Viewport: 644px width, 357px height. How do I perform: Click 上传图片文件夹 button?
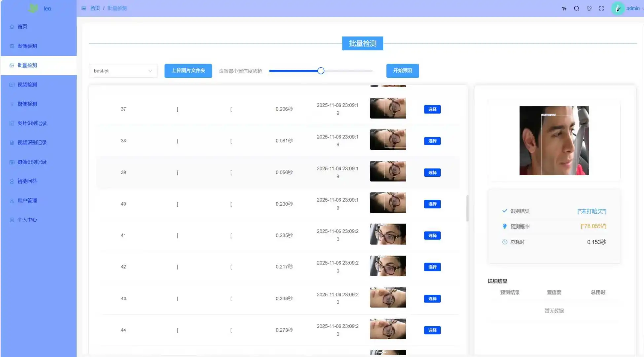(188, 71)
